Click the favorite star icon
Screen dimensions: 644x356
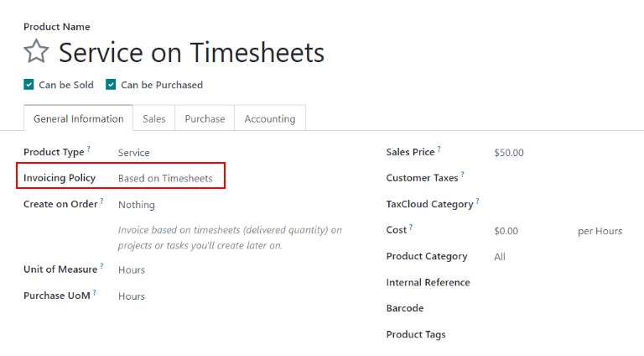coord(36,52)
